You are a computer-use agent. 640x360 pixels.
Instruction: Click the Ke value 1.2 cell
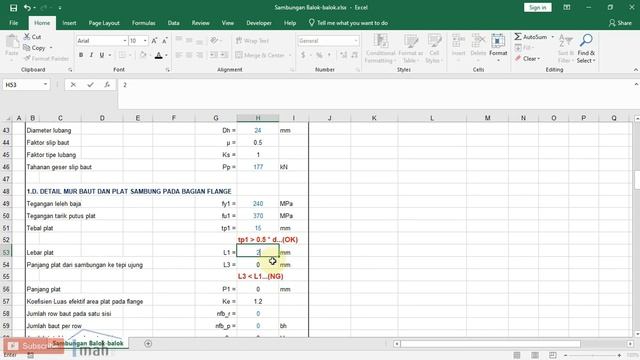[258, 301]
